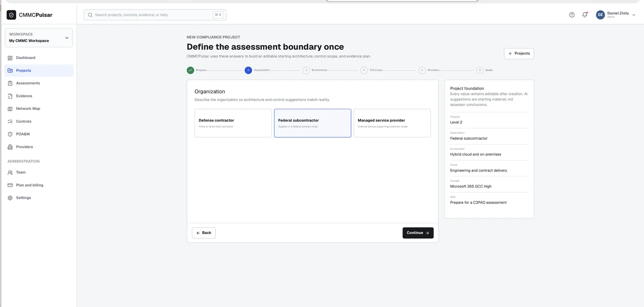
Task: Click Prepare for a C3PAO assessment value
Action: coord(478,203)
